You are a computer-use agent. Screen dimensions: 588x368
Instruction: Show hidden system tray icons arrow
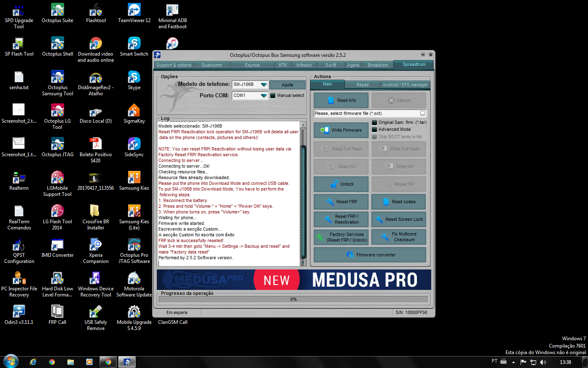pos(513,362)
